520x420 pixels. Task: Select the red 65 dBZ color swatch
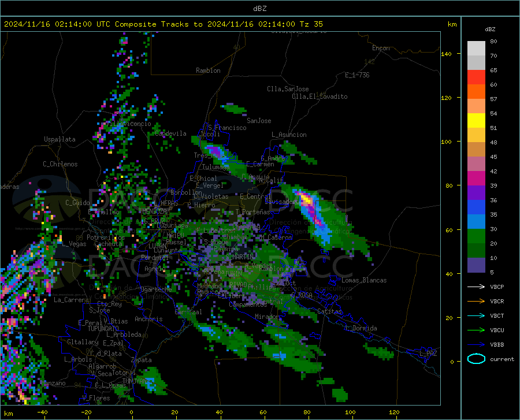tap(476, 77)
